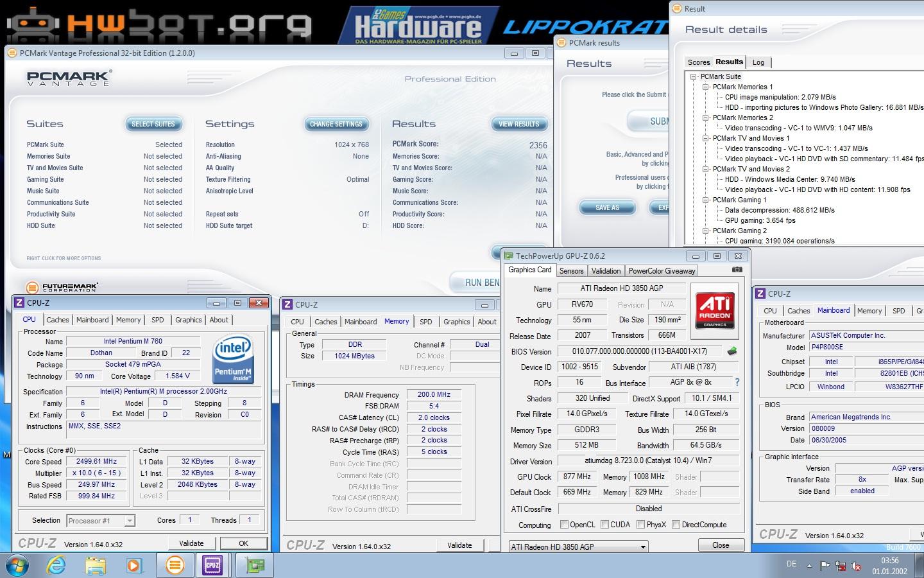Click the CPU-Z Mainboard window title icon
Viewport: 924px width, 578px height.
pyautogui.click(x=760, y=293)
